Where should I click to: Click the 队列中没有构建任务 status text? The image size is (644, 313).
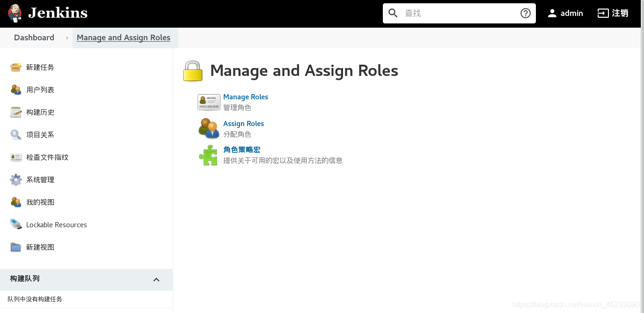tap(35, 299)
